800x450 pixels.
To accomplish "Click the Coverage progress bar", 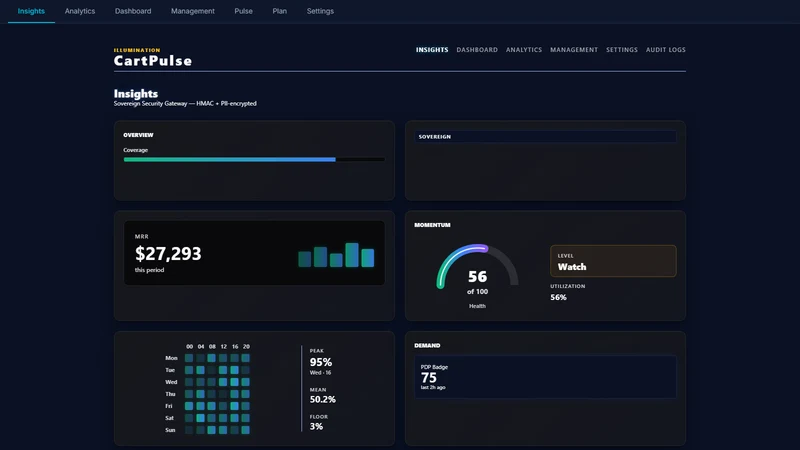I will 254,160.
